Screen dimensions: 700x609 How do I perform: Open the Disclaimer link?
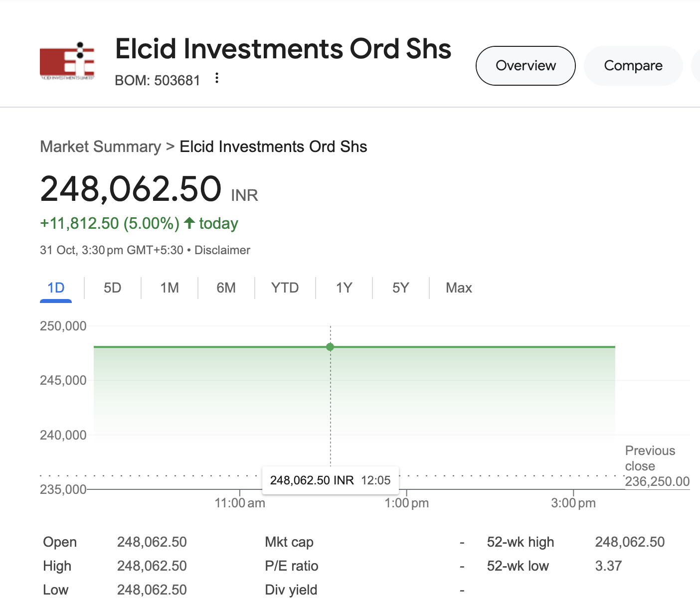tap(222, 250)
